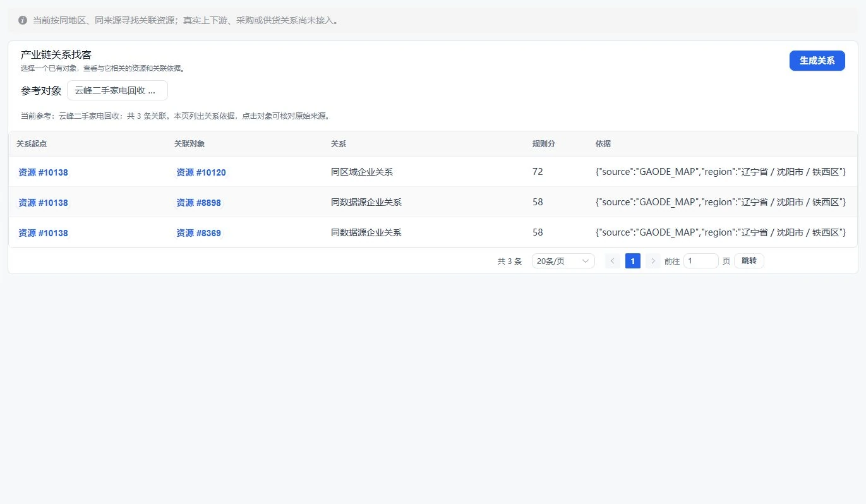Click the 跳转 button
The image size is (866, 504).
(x=749, y=261)
